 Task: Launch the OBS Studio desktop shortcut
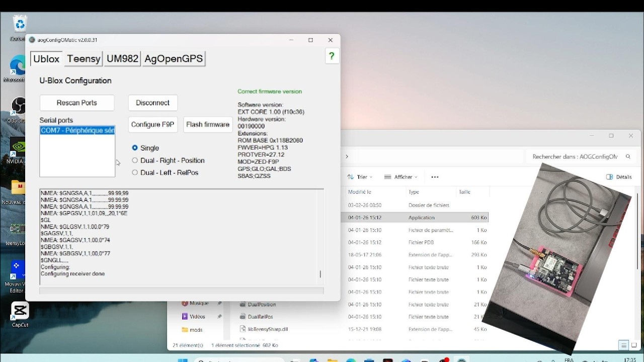(x=18, y=110)
